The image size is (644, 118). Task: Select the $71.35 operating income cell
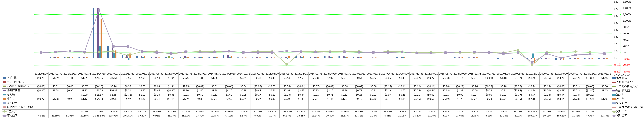[x=99, y=78]
